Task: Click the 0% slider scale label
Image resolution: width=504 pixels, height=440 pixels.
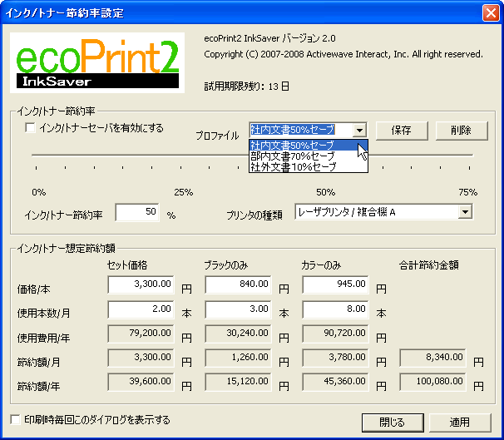Action: pyautogui.click(x=39, y=192)
